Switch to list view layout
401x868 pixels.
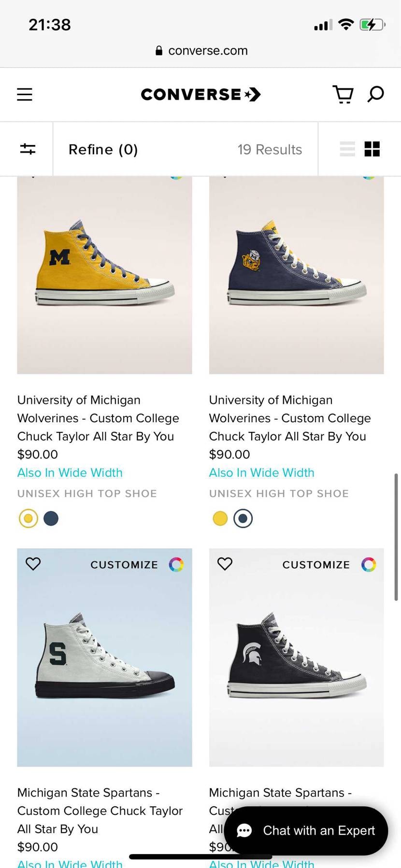(347, 149)
